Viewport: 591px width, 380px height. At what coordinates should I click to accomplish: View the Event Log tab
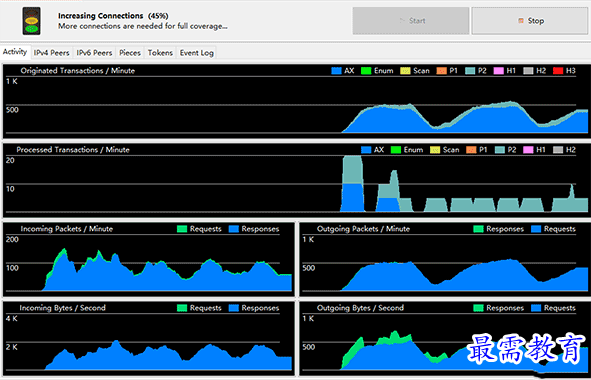[x=197, y=53]
